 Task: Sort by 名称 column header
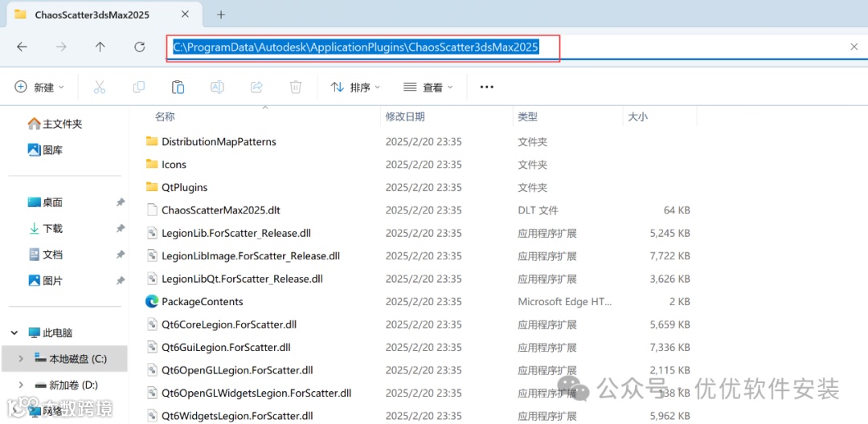tap(165, 116)
